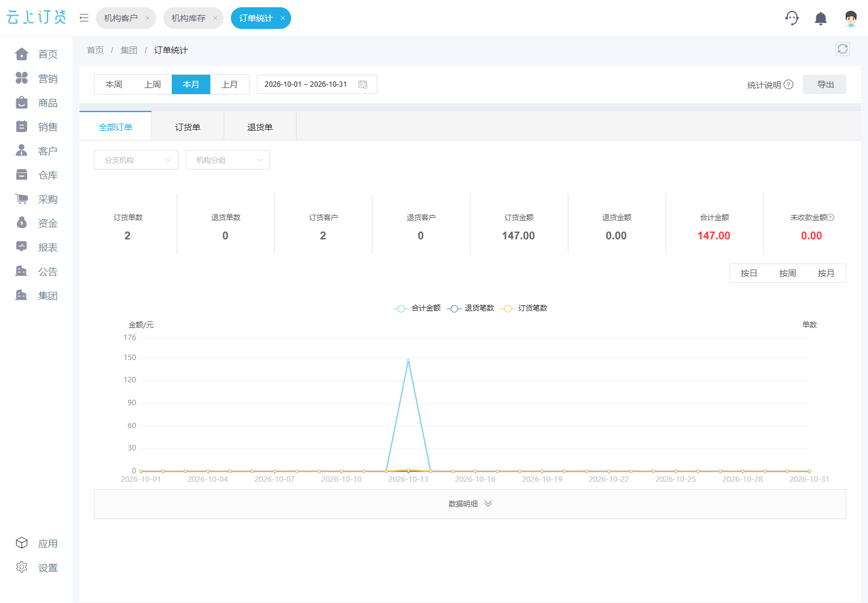This screenshot has height=603, width=868.
Task: Open 公告 announcements sidebar icon
Action: click(22, 271)
